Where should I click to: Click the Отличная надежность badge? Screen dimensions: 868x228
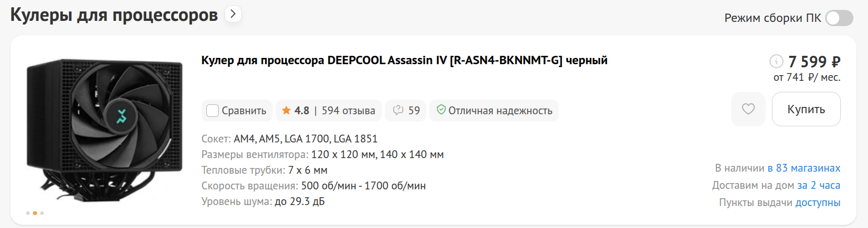point(494,111)
